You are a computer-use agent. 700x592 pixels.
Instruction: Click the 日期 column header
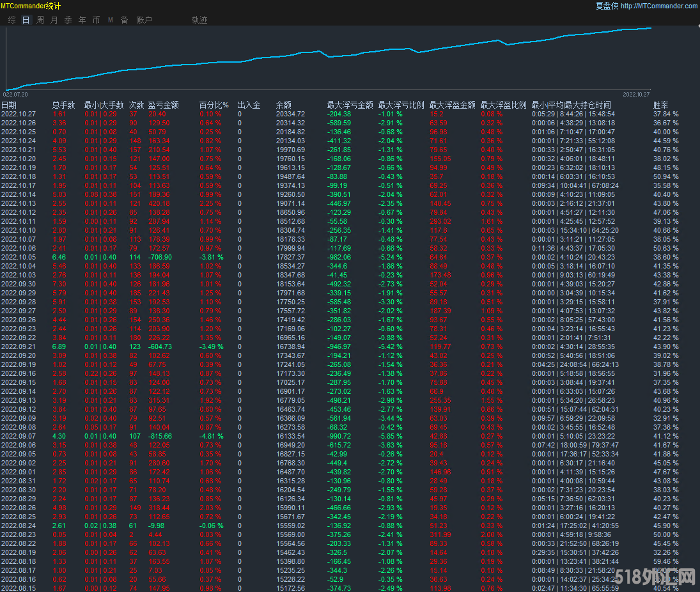tap(9, 105)
